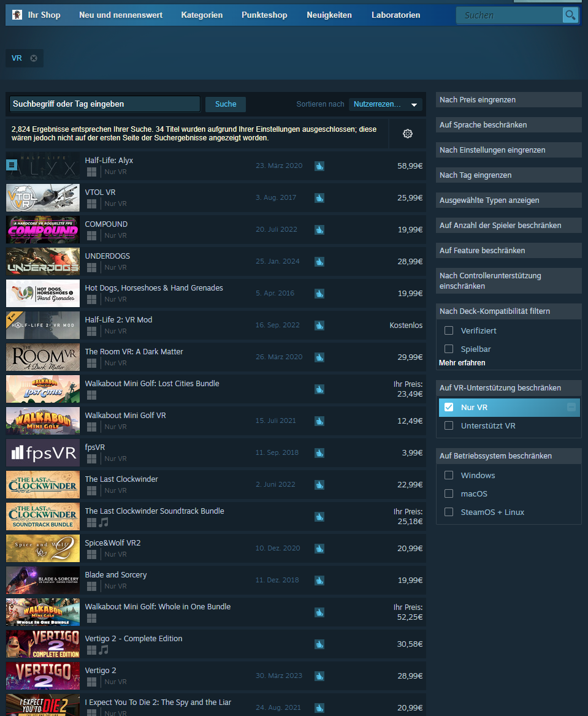
Task: Open The Last Clockwinder title link
Action: click(121, 479)
